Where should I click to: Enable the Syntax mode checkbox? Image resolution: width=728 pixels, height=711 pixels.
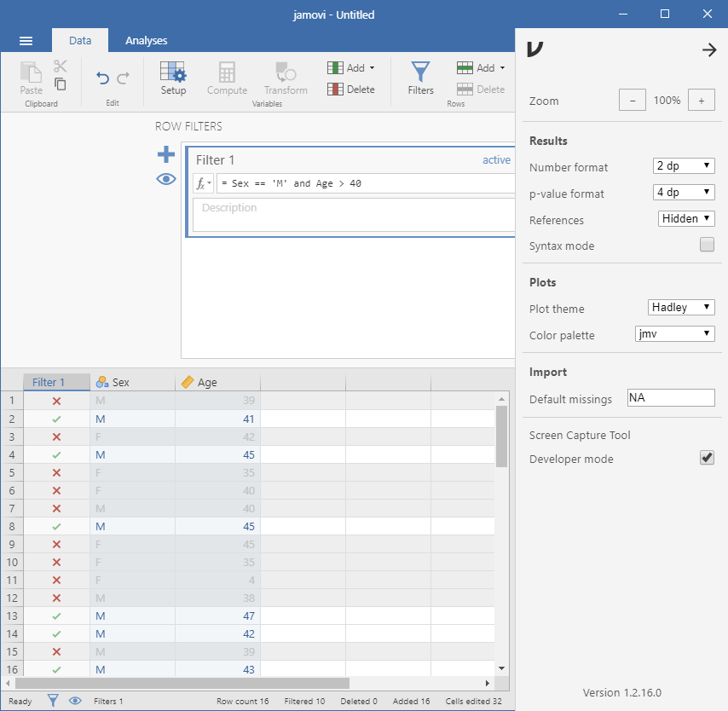point(707,246)
